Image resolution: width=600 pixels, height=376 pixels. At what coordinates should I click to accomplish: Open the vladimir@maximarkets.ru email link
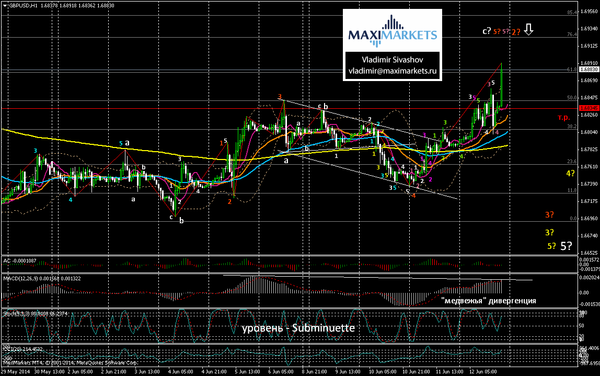coord(392,71)
